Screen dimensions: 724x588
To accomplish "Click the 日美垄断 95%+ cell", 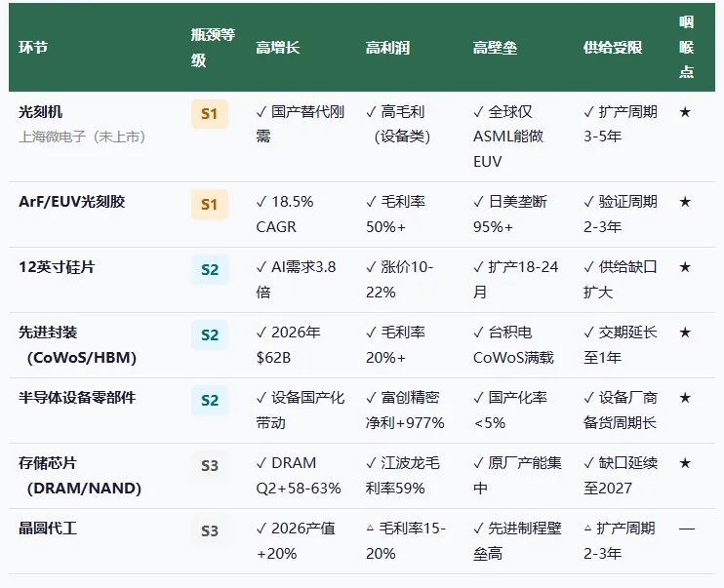I will [x=510, y=215].
